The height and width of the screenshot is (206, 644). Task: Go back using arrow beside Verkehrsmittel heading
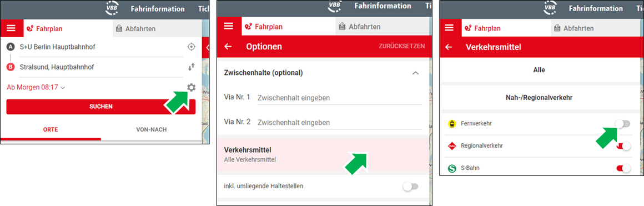tap(449, 47)
